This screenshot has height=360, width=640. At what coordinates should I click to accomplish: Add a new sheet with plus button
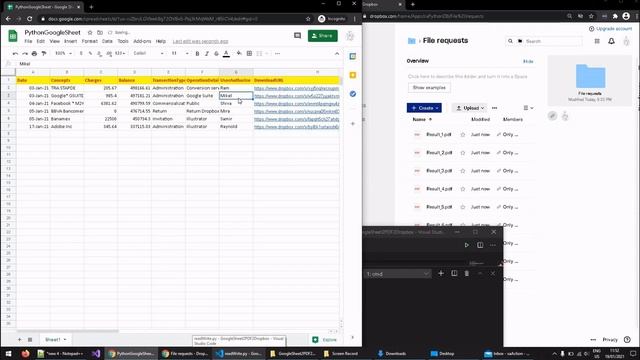pos(19,340)
